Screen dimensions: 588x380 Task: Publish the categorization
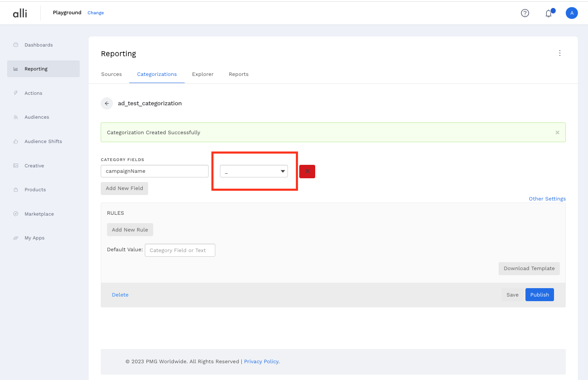[539, 295]
